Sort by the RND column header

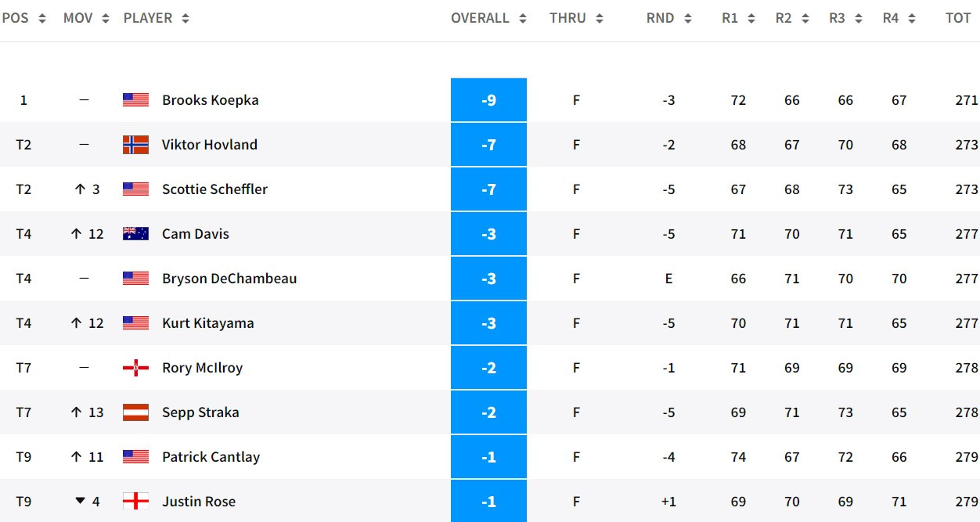point(668,18)
